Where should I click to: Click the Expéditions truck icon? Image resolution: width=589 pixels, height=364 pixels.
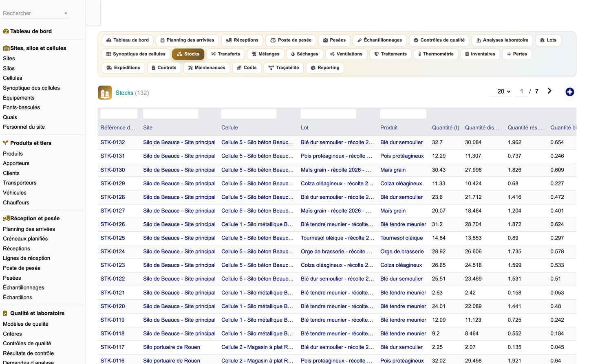tap(109, 68)
